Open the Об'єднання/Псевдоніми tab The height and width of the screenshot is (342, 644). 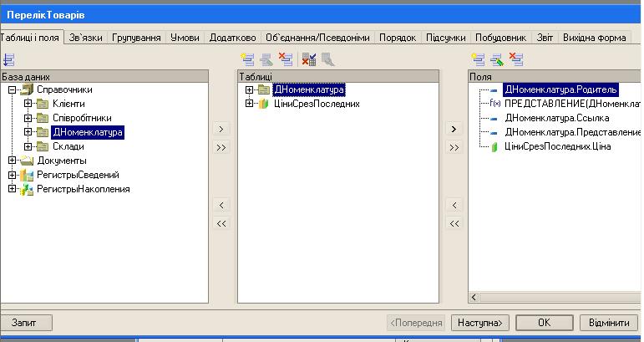coord(317,38)
